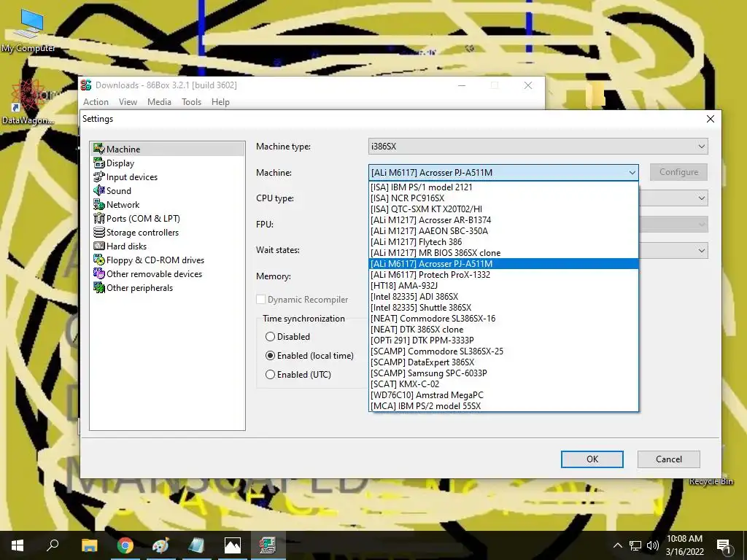Screen dimensions: 747x560
Task: Select the Hard disks icon
Action: tap(99, 246)
